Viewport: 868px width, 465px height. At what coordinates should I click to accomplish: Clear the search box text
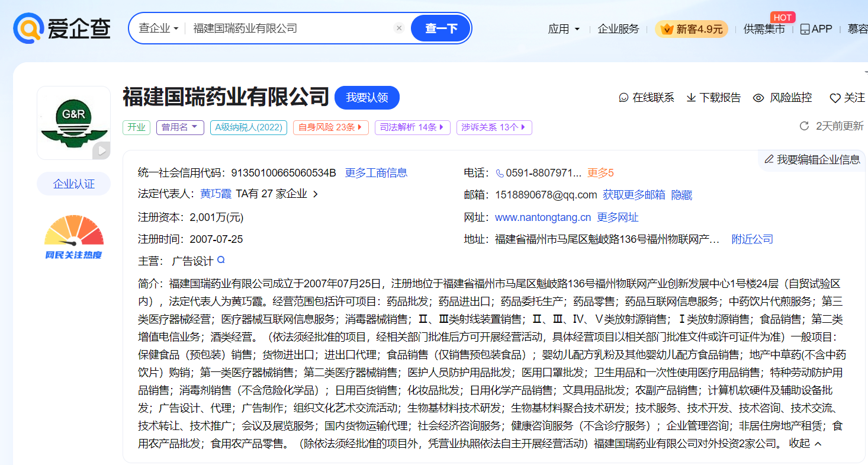pos(399,28)
